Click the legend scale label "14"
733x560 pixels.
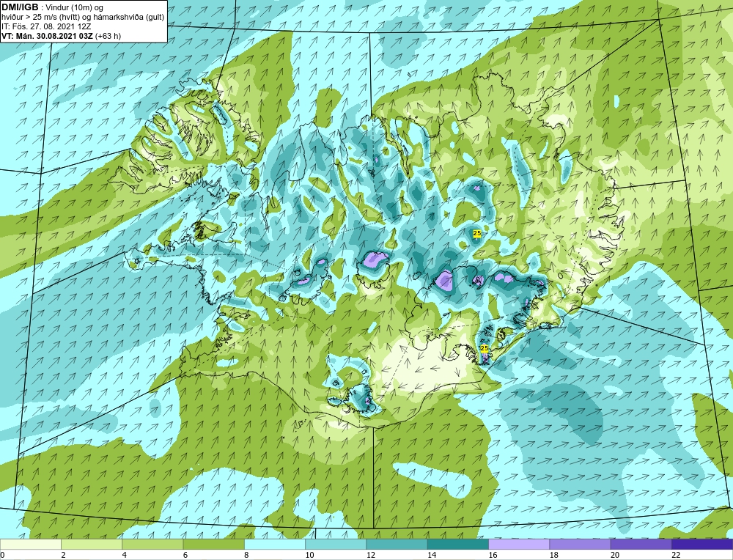point(432,555)
